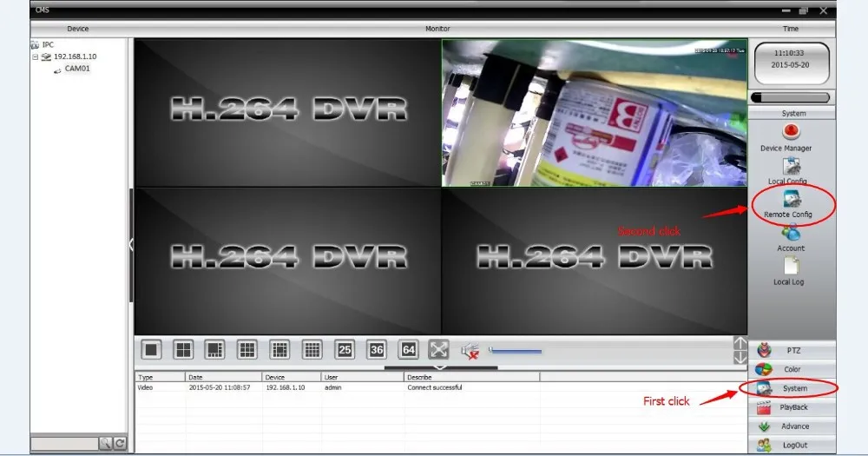Switch to single-view layout icon

(151, 350)
